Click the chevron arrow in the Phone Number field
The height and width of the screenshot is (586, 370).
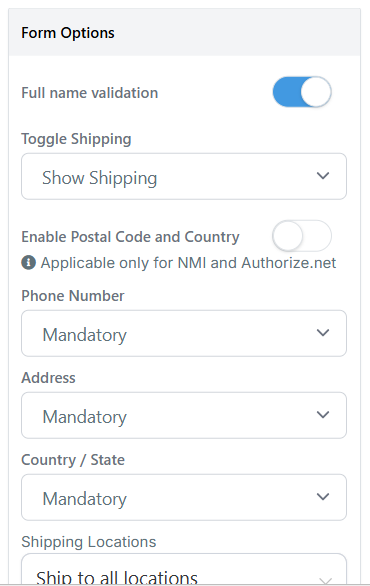tap(323, 333)
